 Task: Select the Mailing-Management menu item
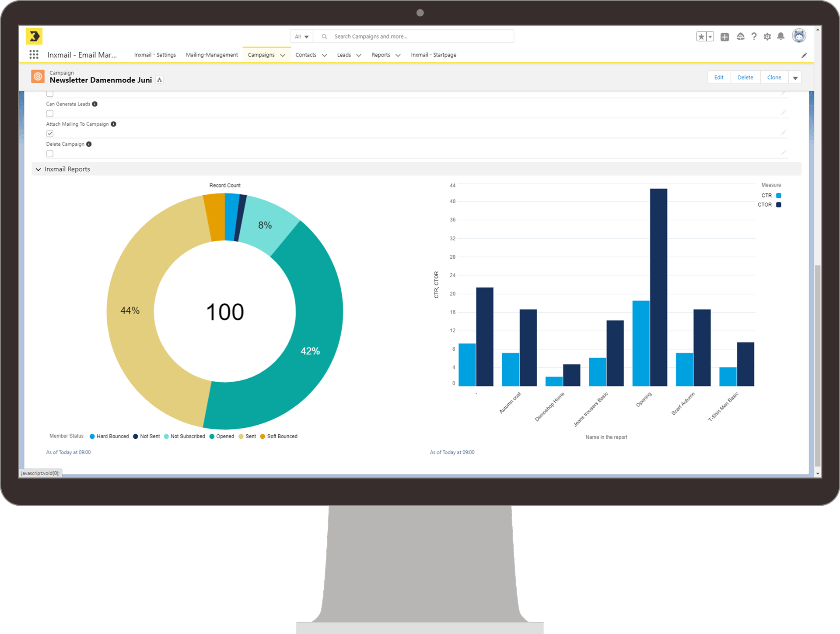point(211,55)
